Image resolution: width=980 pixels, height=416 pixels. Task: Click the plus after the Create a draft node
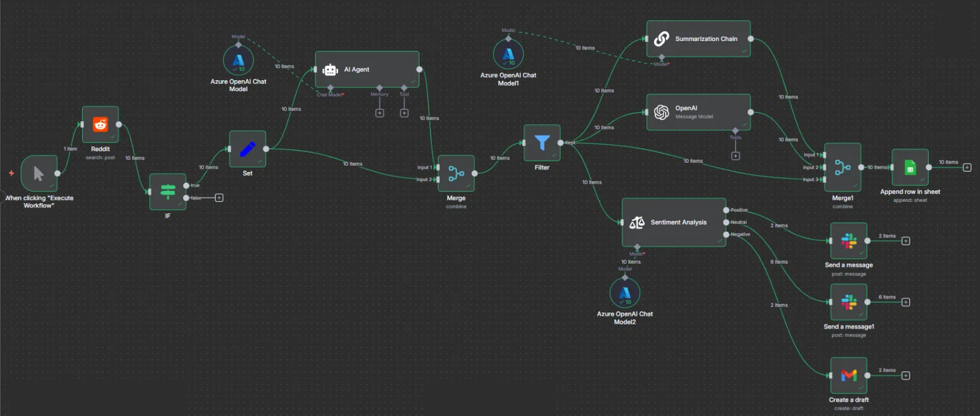coord(906,376)
